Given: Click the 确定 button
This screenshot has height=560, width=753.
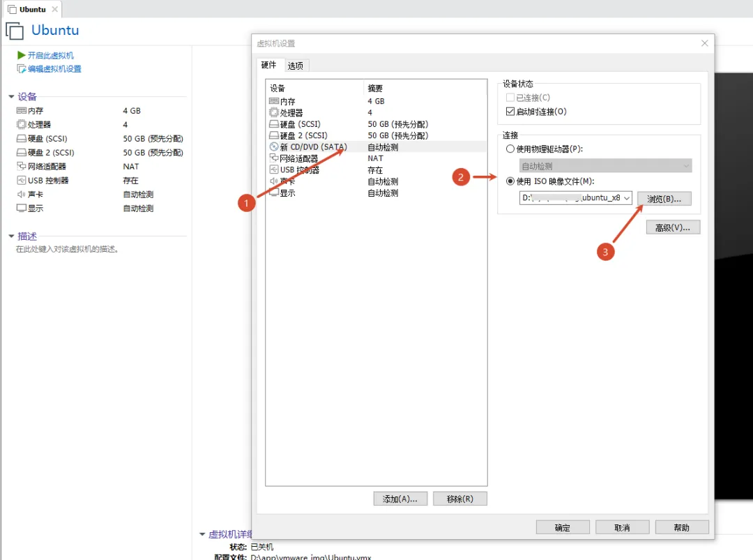Looking at the screenshot, I should 563,527.
